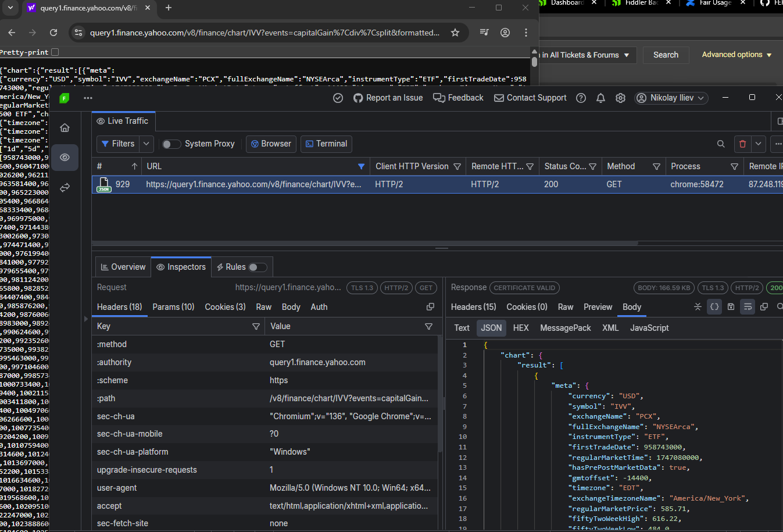Turn on the Rules toggle switch
Screen dimensions: 783x532
point(258,267)
